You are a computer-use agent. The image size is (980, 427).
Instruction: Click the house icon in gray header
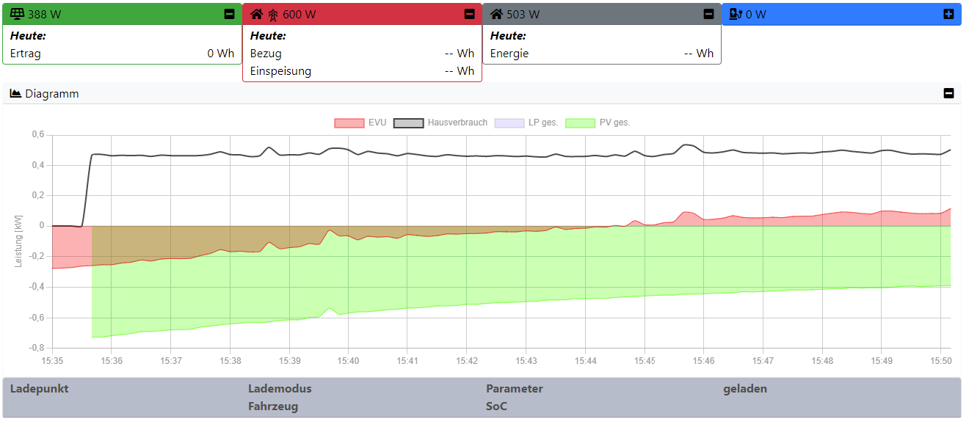click(x=497, y=14)
